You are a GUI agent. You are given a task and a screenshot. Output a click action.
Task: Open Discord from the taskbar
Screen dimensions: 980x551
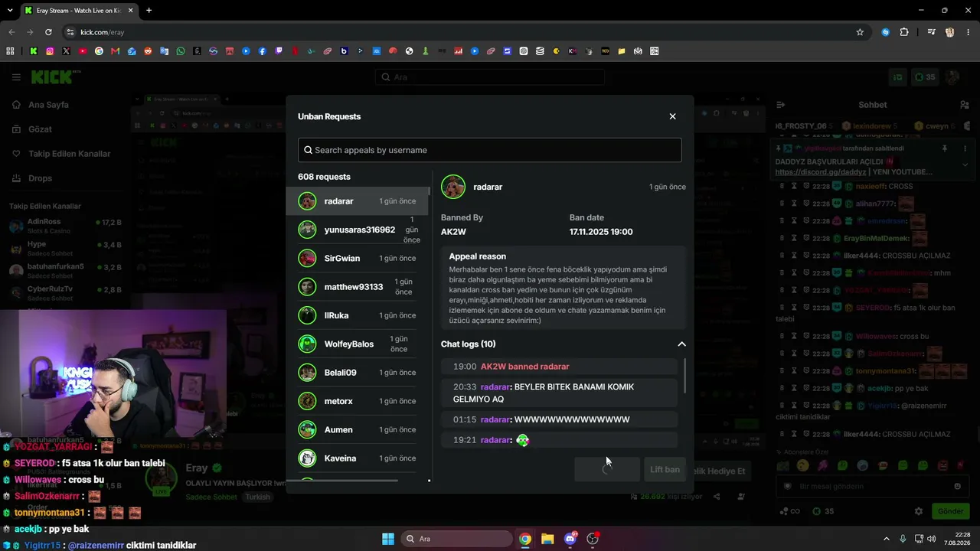570,539
